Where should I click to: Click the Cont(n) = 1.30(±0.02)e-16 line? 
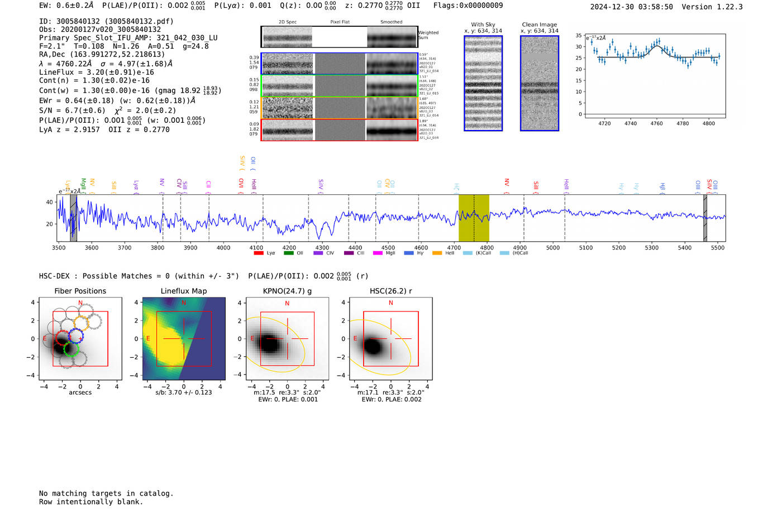(94, 81)
